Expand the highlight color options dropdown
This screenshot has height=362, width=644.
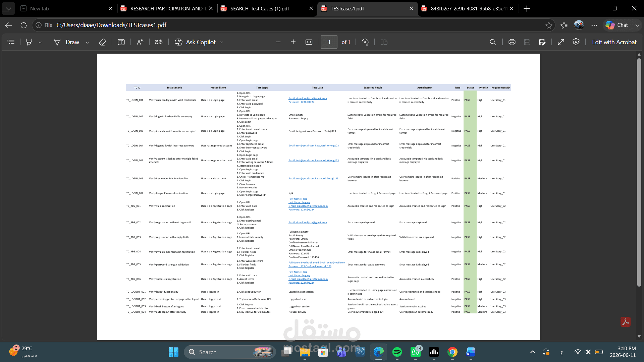pos(40,42)
